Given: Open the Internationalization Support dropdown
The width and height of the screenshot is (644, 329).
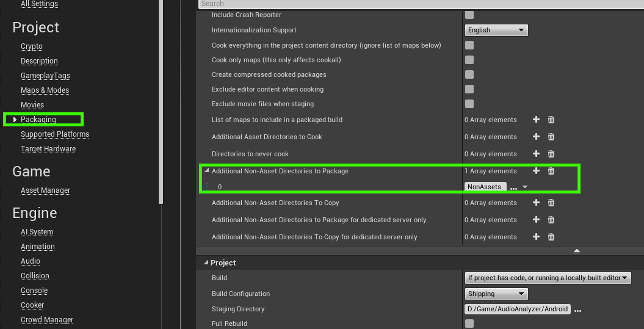Looking at the screenshot, I should coord(496,30).
